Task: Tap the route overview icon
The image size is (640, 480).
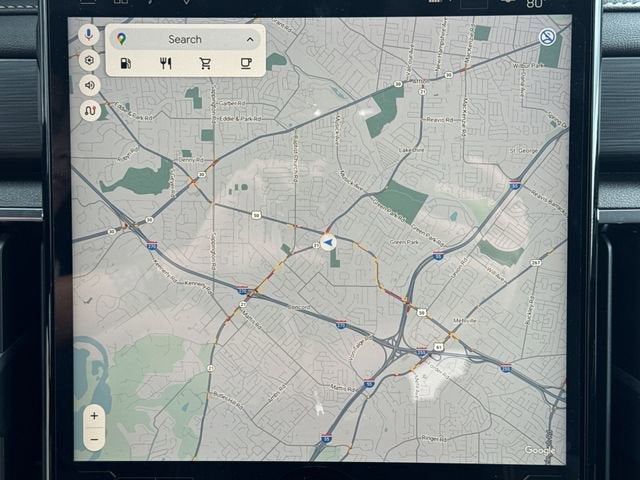Action: 89,110
